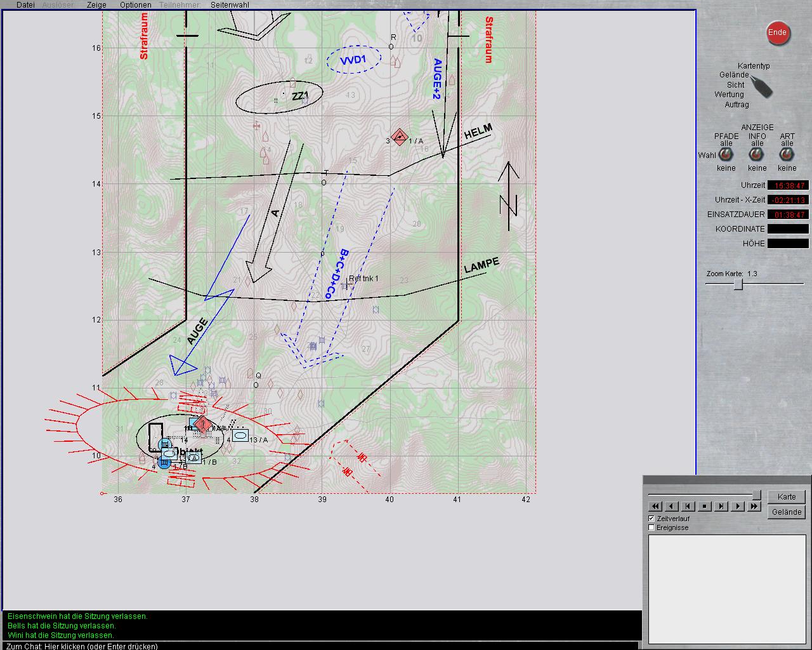Skip to the end of the replay
This screenshot has width=812, height=650.
tap(721, 507)
